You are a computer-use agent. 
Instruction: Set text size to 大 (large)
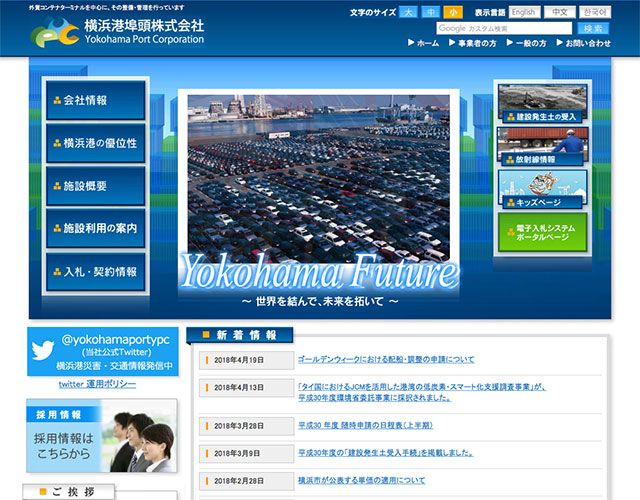click(x=408, y=12)
